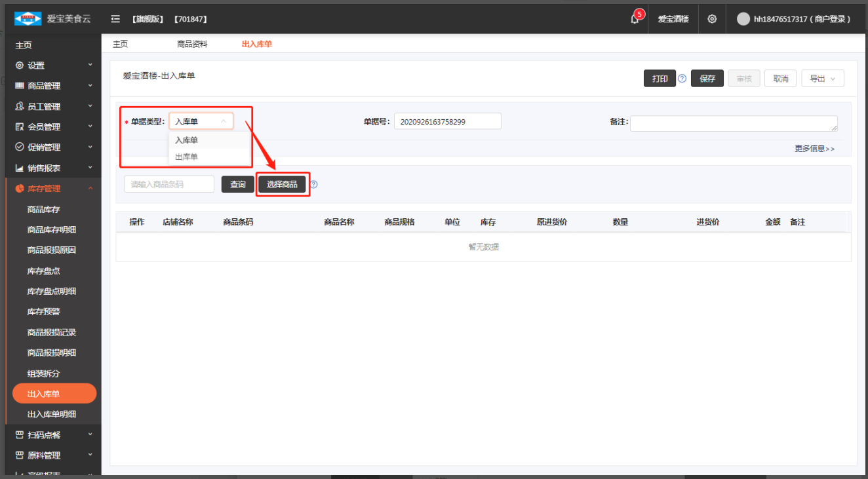Click the 爱宝美食云 logo
The image size is (868, 479).
point(28,19)
